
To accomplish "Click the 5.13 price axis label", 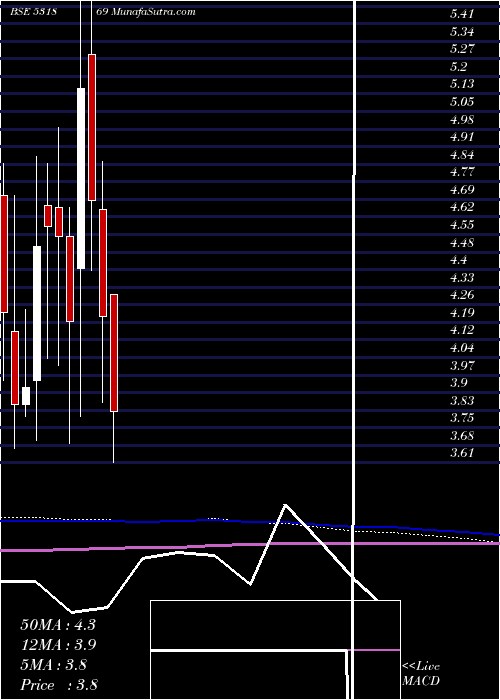I will (462, 84).
